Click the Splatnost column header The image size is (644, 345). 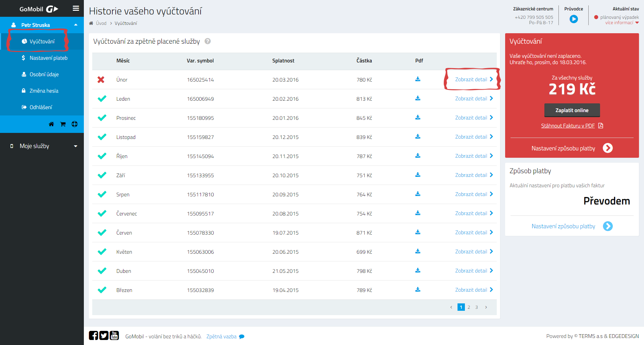283,61
